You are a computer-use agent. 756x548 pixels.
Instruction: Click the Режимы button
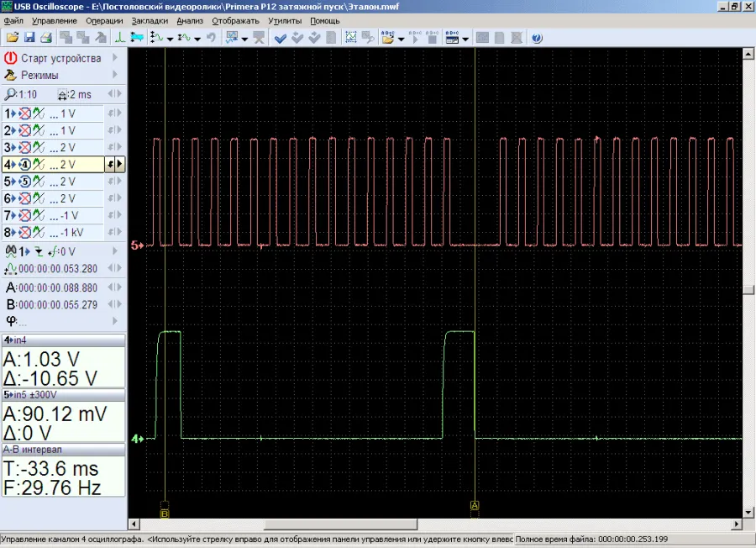[39, 76]
